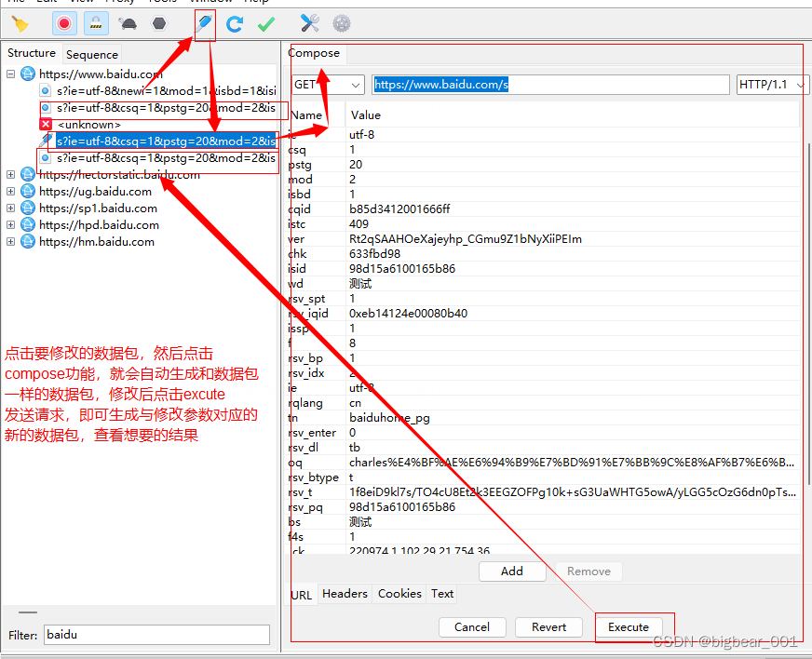Click the blue Repeat arrow icon
Viewport: 812px width, 659px height.
[x=235, y=24]
